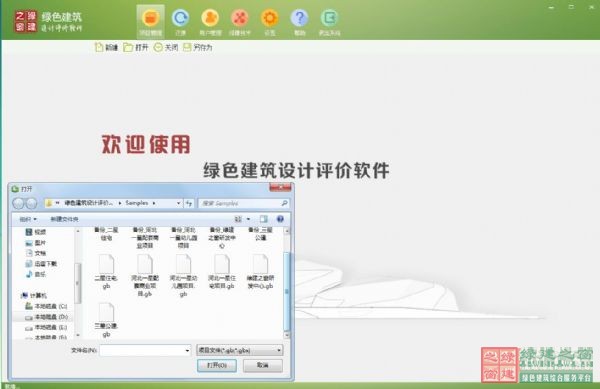
Task: Open 视频 (videos) in the navigation pane
Action: pyautogui.click(x=36, y=232)
